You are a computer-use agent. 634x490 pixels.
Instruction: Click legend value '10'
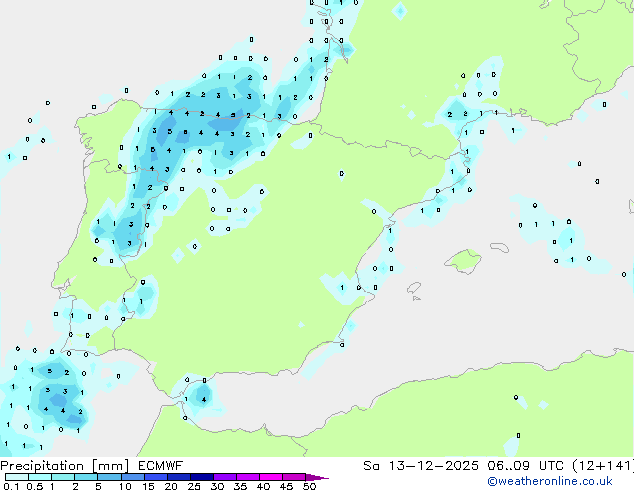125,486
